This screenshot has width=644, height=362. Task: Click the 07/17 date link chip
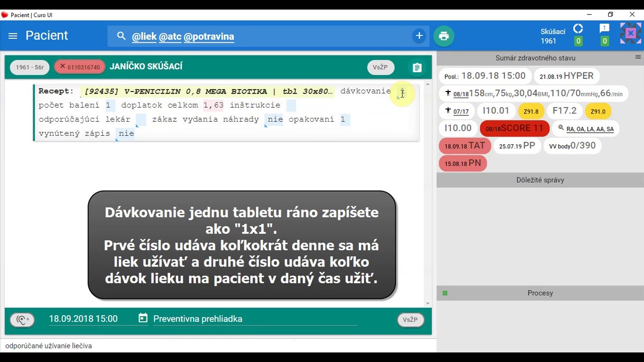[x=460, y=112]
